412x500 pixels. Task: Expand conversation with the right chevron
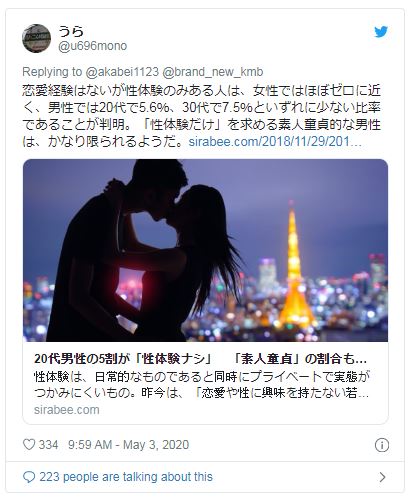(x=382, y=477)
